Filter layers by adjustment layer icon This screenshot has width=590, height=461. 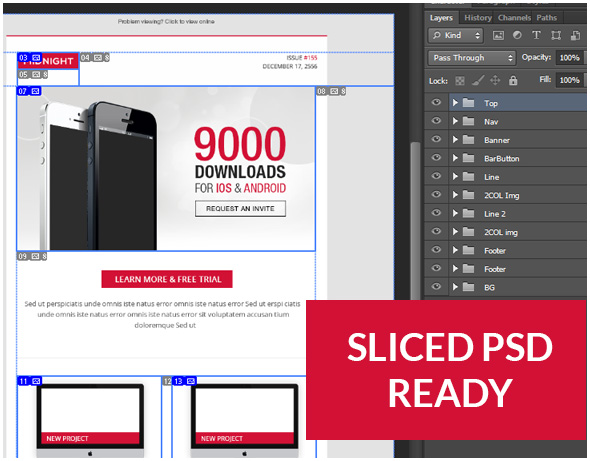pos(517,35)
